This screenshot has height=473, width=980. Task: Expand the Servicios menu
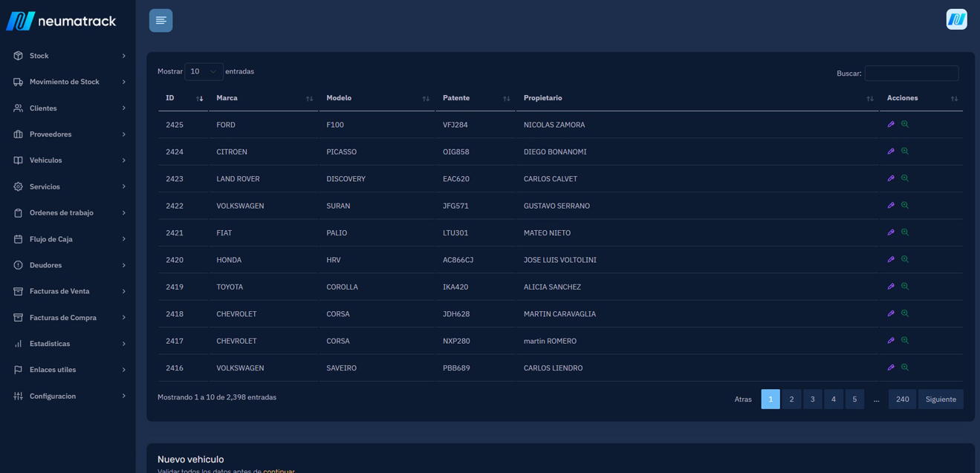(69, 186)
